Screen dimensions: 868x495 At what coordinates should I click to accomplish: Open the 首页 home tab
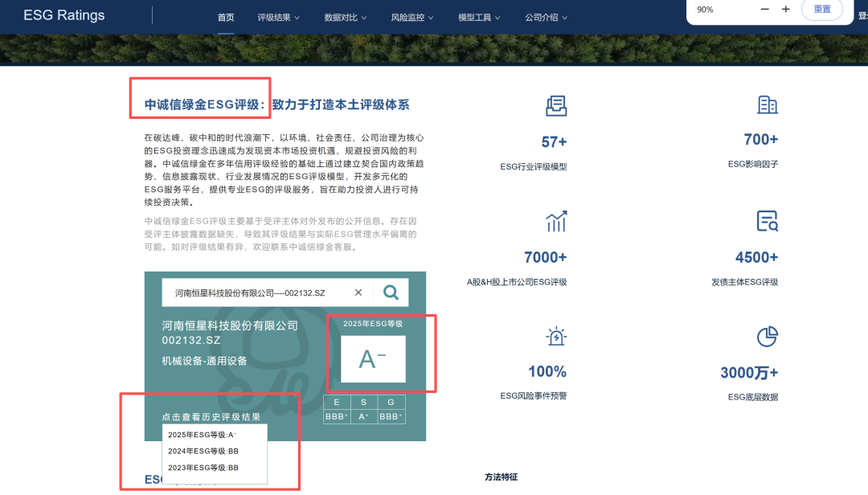[x=226, y=18]
